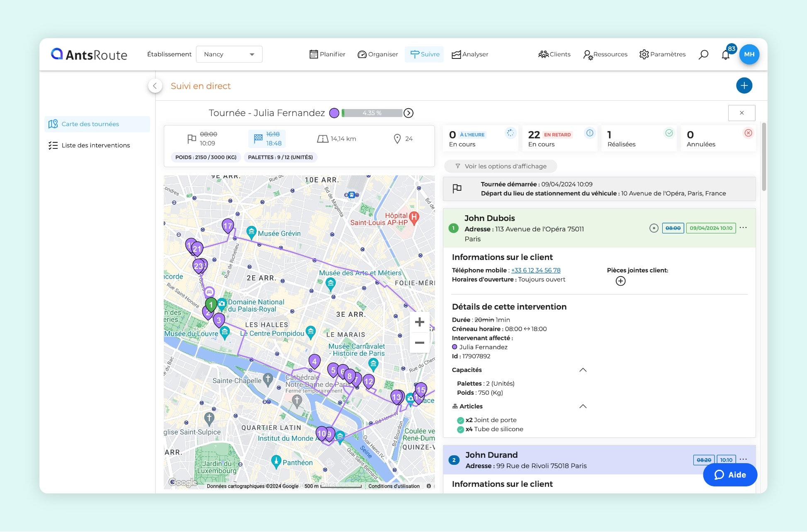The width and height of the screenshot is (807, 532).
Task: Switch to the Planifier tab
Action: (x=327, y=54)
